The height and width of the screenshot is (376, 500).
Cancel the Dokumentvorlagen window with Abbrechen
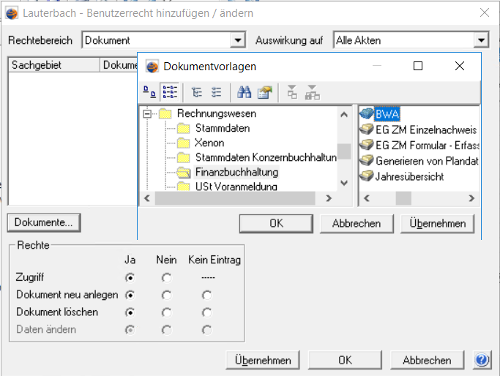356,223
